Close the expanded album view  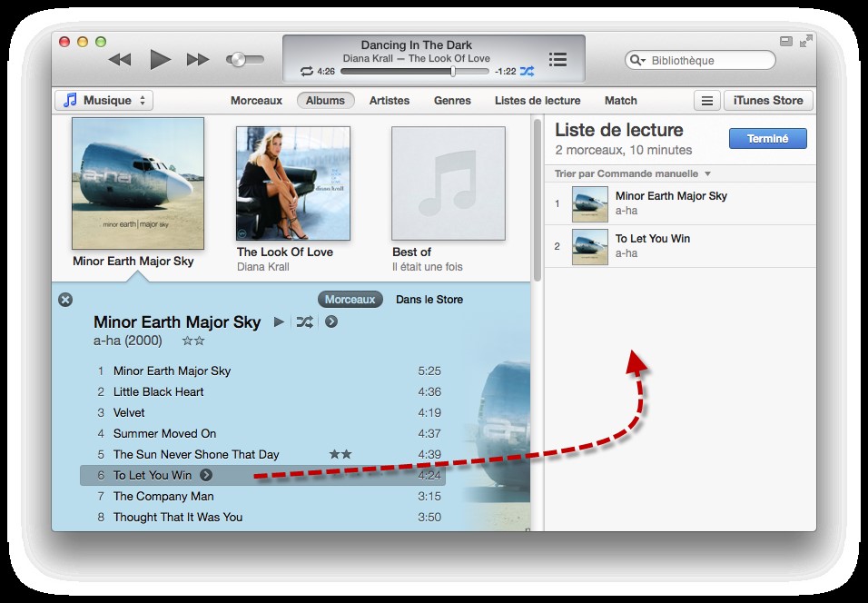pos(65,300)
